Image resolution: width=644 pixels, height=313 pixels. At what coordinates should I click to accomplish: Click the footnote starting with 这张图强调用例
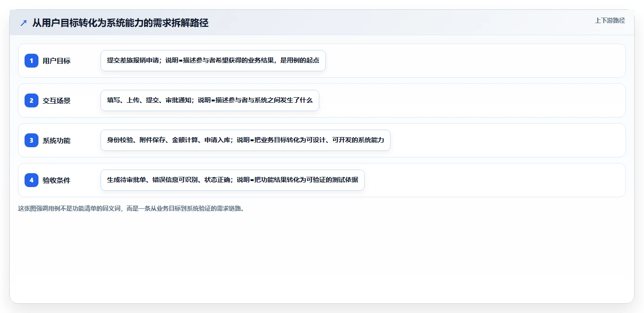coord(131,208)
